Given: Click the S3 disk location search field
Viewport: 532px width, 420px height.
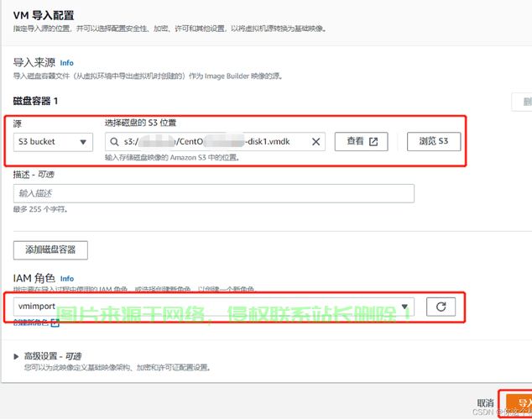Looking at the screenshot, I should click(215, 142).
